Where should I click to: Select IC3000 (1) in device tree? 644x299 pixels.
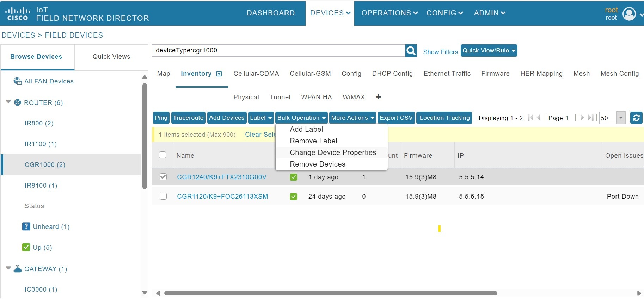click(x=41, y=289)
